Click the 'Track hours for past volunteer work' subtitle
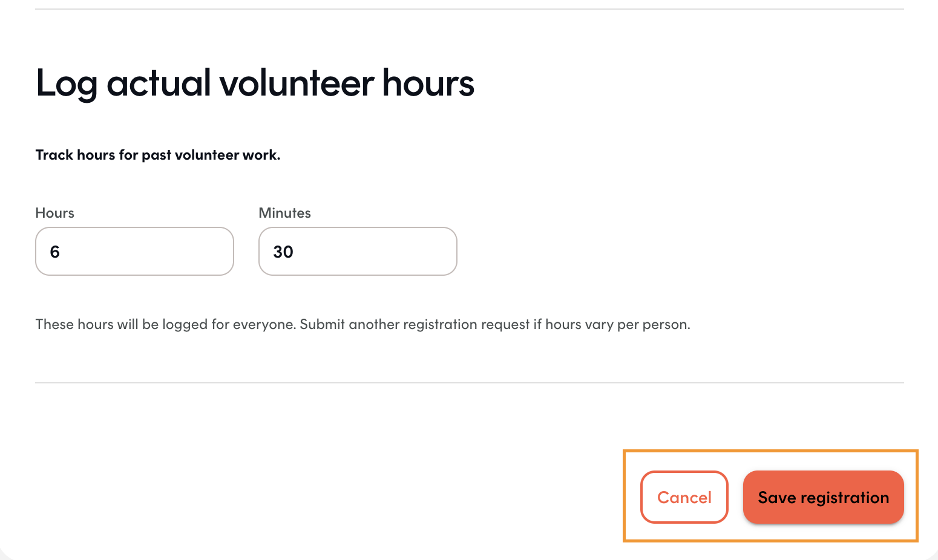938x560 pixels. [x=158, y=155]
